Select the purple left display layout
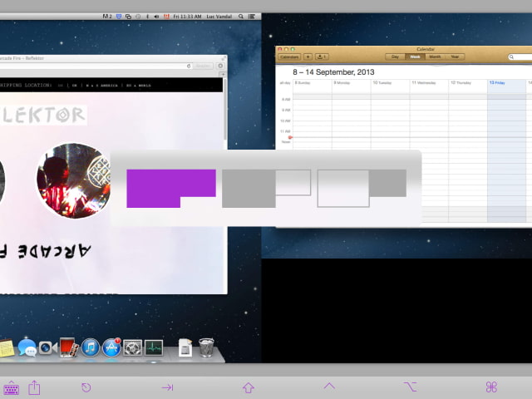Image resolution: width=532 pixels, height=399 pixels. [x=170, y=188]
